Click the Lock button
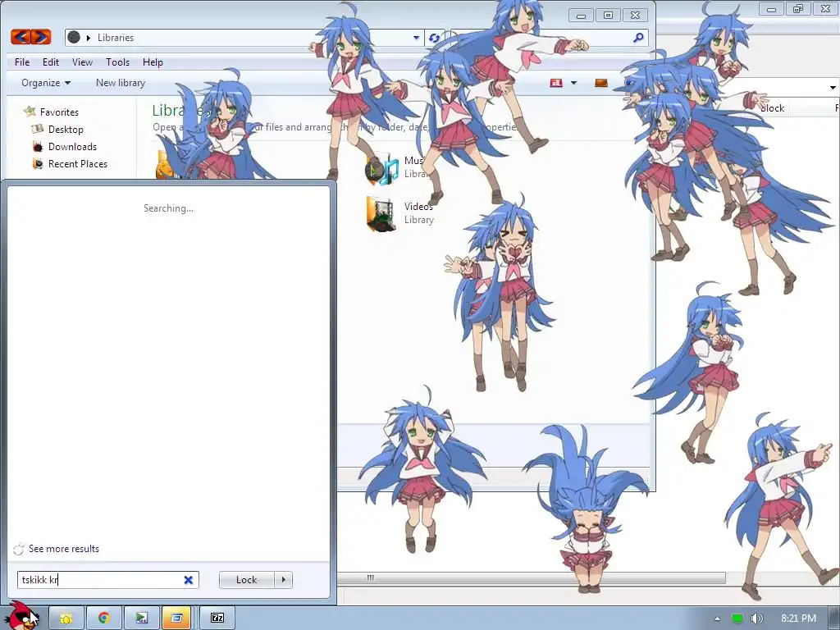 (x=246, y=580)
